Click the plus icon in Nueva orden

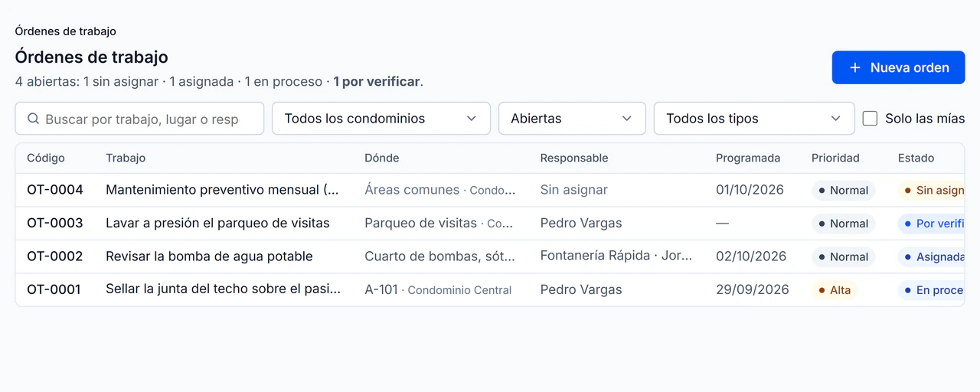coord(855,67)
